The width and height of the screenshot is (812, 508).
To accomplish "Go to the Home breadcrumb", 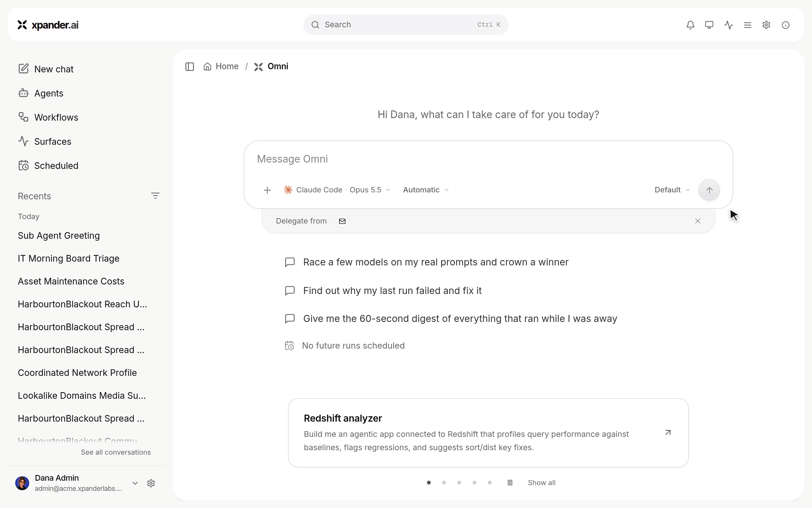I will [221, 67].
